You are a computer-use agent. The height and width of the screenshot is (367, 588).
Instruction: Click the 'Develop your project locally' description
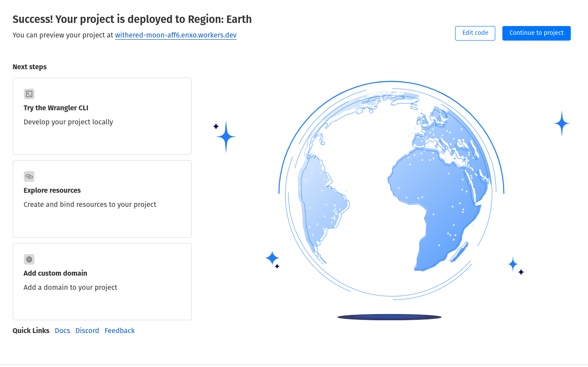pyautogui.click(x=68, y=122)
